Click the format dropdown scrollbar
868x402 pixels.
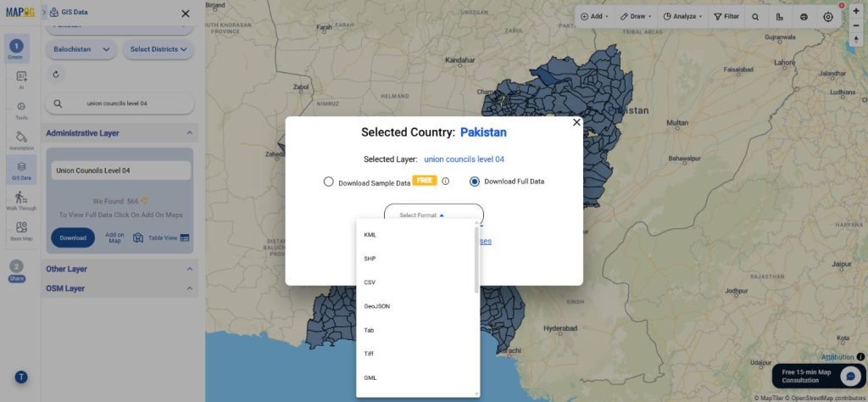(476, 260)
